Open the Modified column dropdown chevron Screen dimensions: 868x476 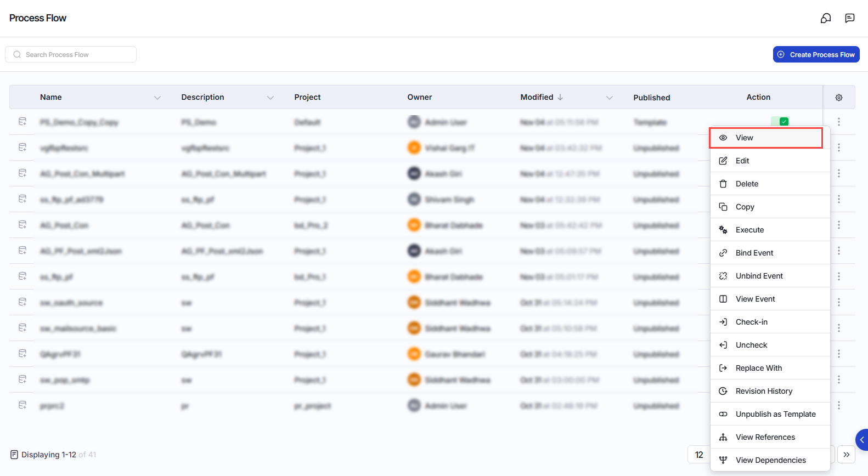click(610, 98)
